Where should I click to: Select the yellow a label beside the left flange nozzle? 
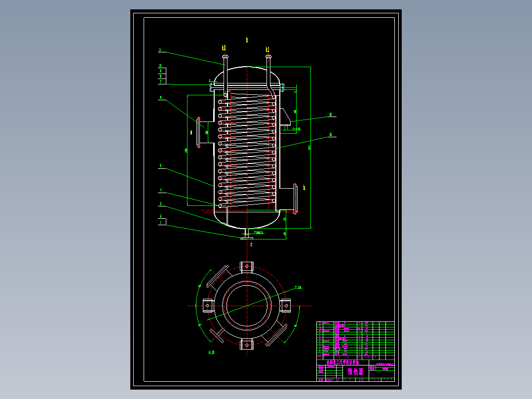[191, 132]
